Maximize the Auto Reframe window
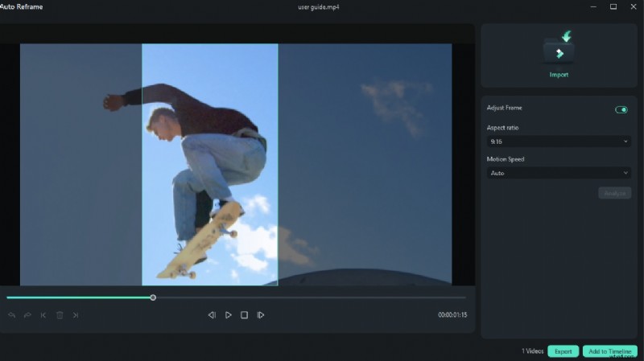The width and height of the screenshot is (644, 361). pyautogui.click(x=613, y=6)
